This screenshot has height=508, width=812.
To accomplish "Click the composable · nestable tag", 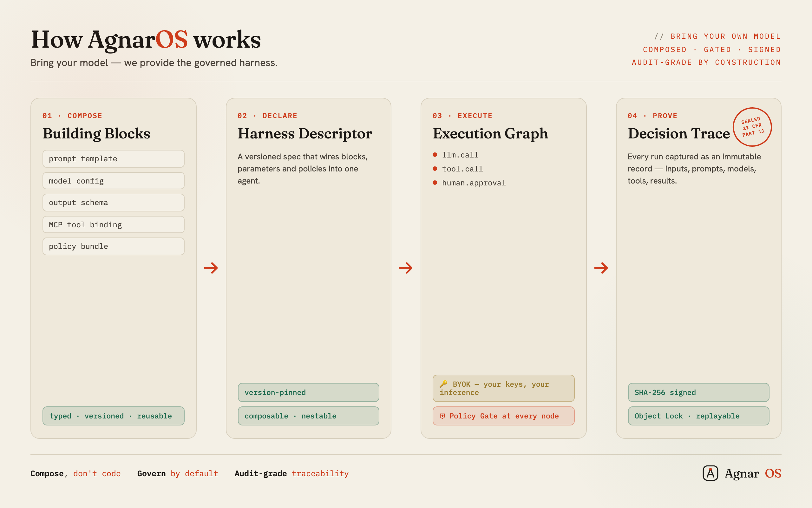I will click(x=308, y=416).
